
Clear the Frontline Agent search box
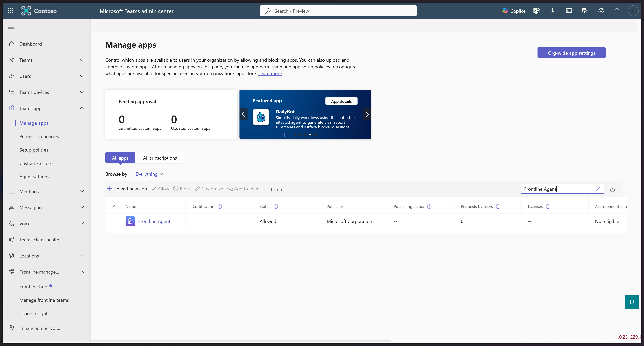(x=598, y=189)
